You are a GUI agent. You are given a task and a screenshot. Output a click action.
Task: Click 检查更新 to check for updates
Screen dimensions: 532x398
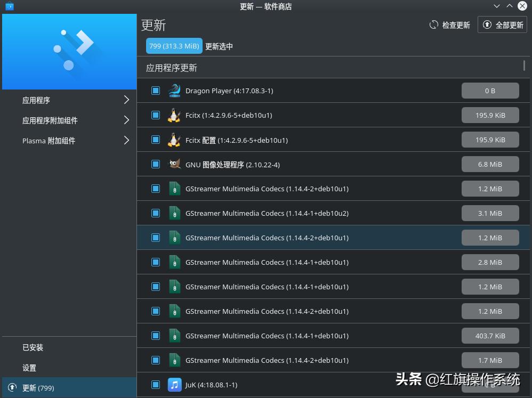pos(455,25)
